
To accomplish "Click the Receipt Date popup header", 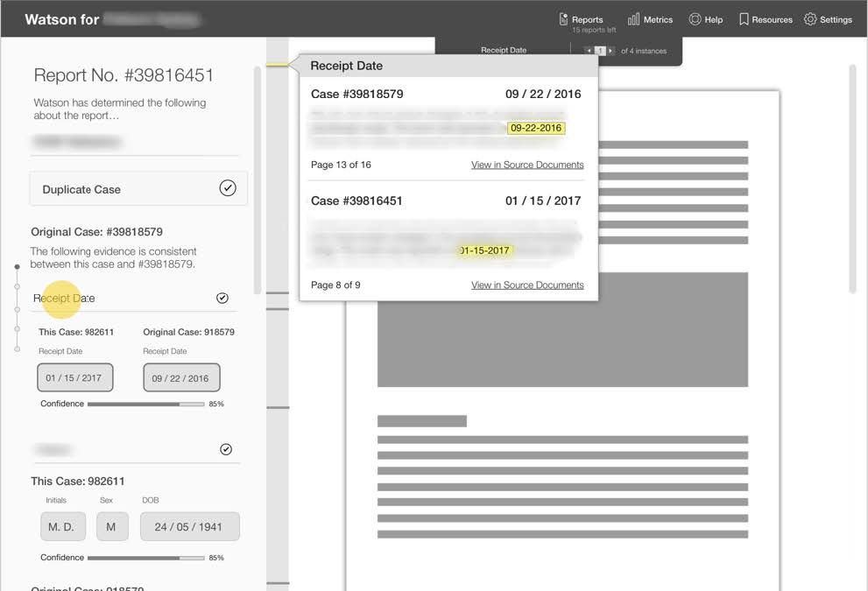I will pyautogui.click(x=347, y=66).
